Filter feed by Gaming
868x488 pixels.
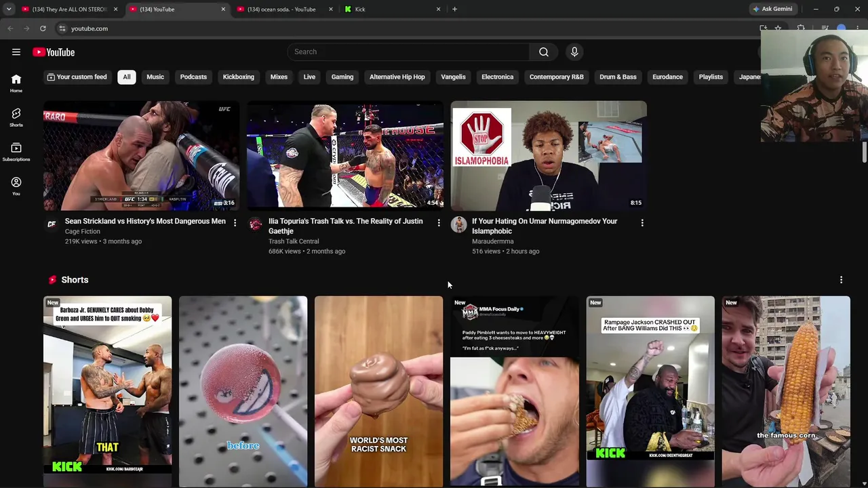pyautogui.click(x=342, y=77)
